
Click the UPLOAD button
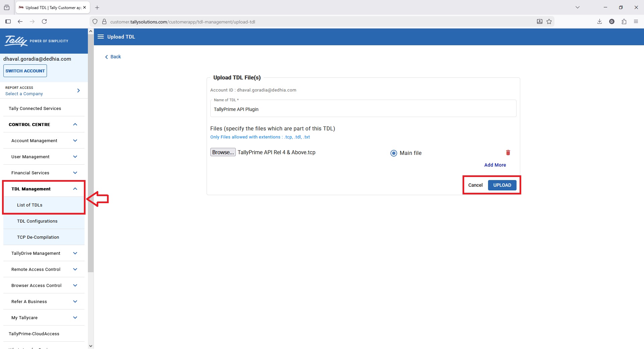click(502, 185)
